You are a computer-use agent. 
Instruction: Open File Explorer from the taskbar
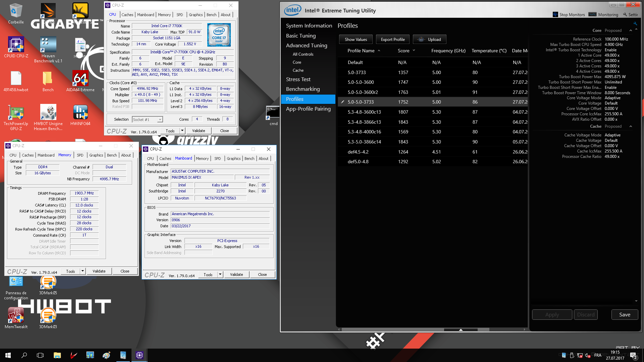coord(57,355)
